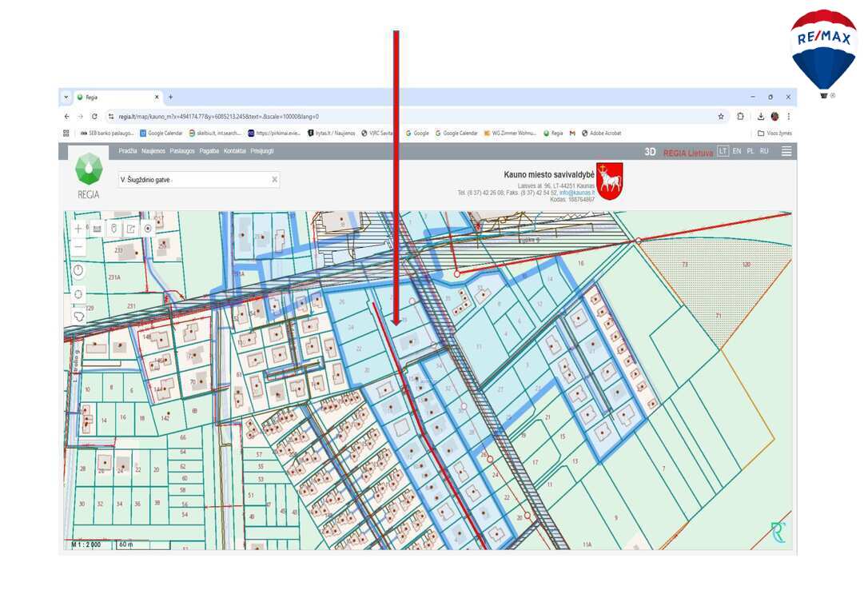Open the hamburger menu in REGIA header
The width and height of the screenshot is (868, 614).
pos(786,151)
